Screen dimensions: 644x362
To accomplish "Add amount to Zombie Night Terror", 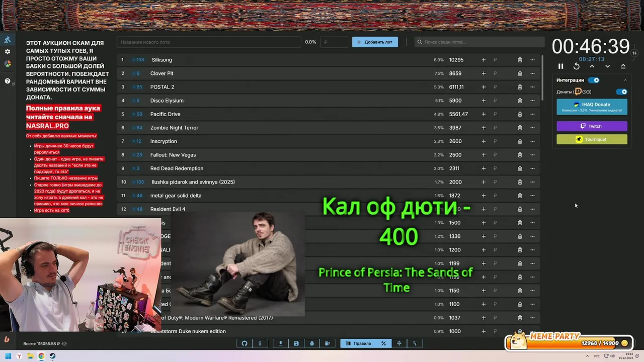I will click(x=484, y=128).
